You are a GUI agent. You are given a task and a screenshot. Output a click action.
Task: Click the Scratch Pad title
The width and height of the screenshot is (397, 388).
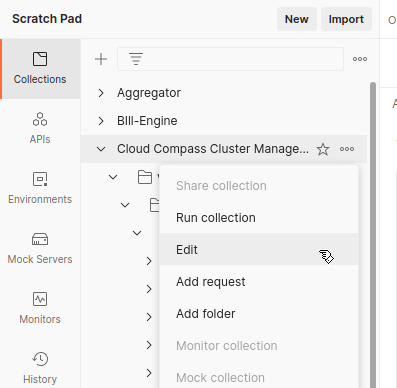(x=47, y=19)
